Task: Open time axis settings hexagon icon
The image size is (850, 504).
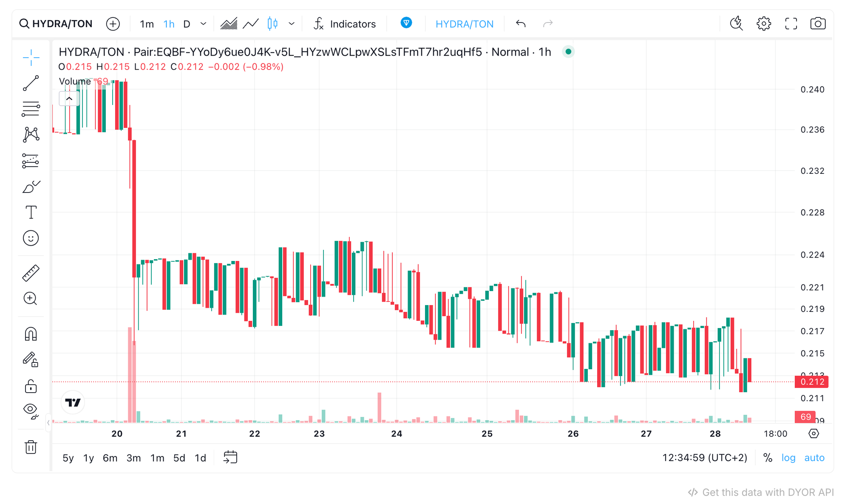Action: (x=814, y=433)
